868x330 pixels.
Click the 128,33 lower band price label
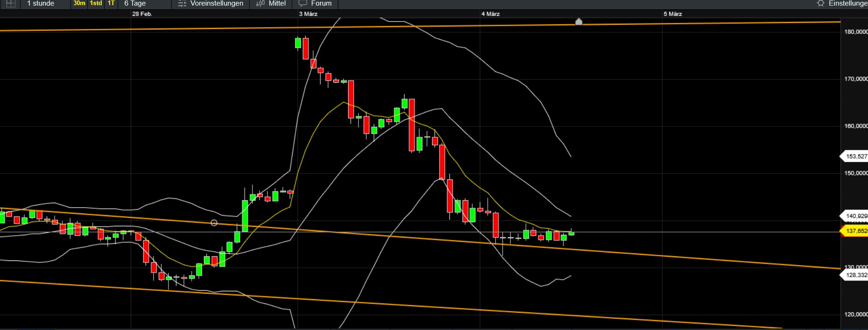coord(855,275)
